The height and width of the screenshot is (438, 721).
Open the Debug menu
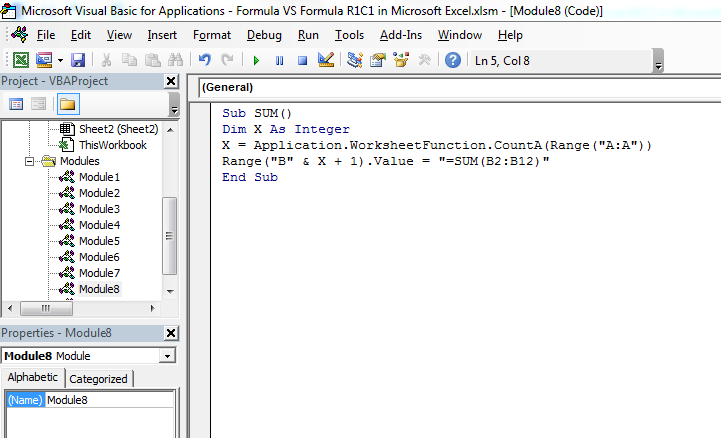[264, 35]
